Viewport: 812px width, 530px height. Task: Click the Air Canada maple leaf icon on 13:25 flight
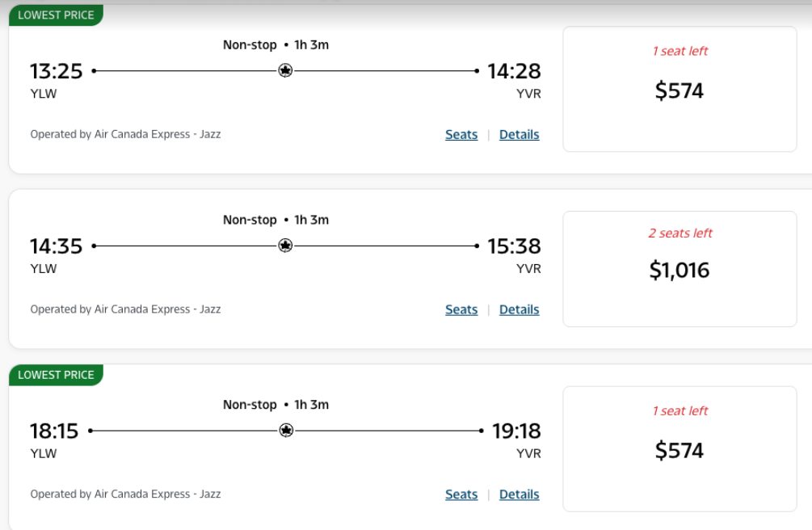coord(284,71)
